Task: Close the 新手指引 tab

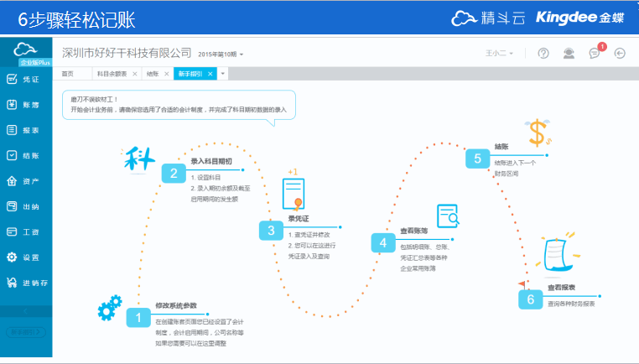Action: click(x=210, y=74)
